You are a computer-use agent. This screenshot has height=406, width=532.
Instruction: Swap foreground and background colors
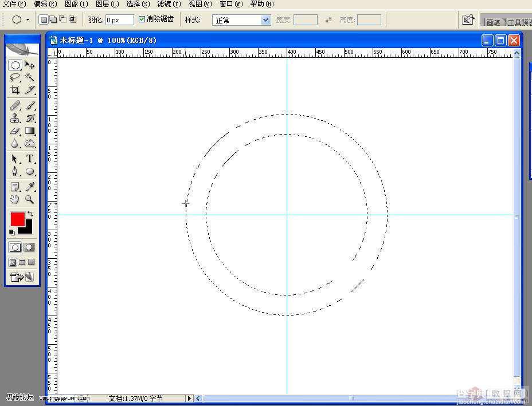(30, 214)
